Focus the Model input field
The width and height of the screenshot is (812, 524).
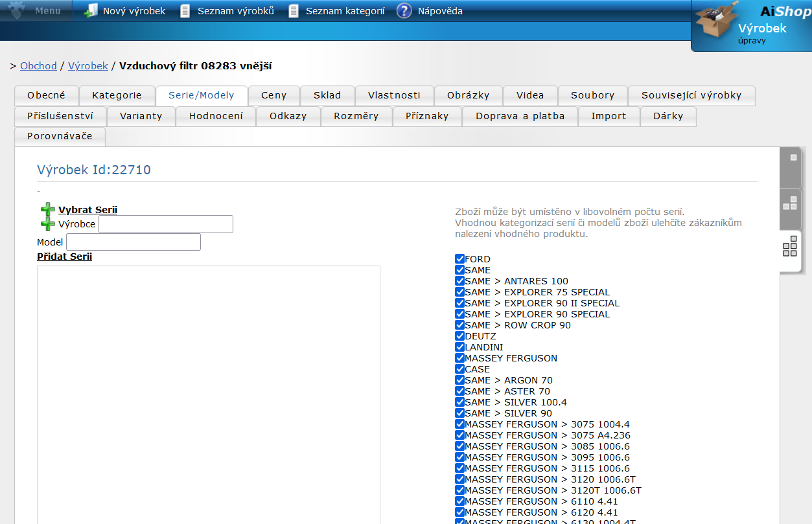(133, 242)
